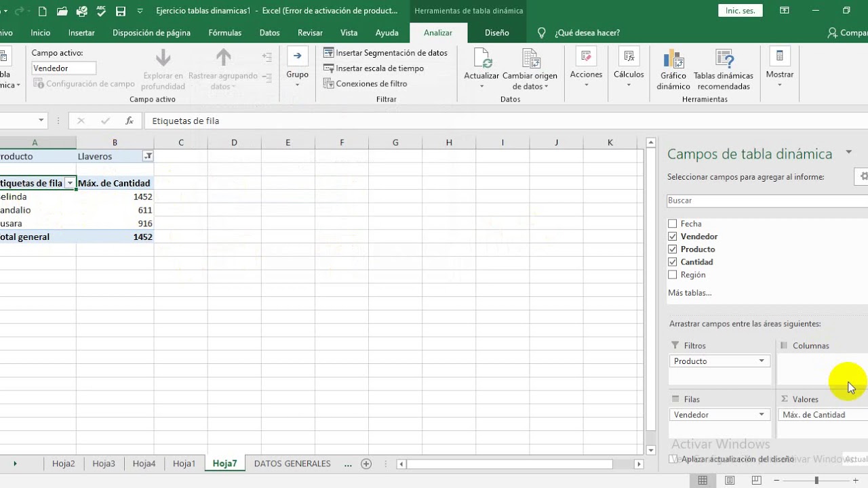The width and height of the screenshot is (868, 488).
Task: Uncheck the Cantidad field checkbox
Action: click(673, 262)
